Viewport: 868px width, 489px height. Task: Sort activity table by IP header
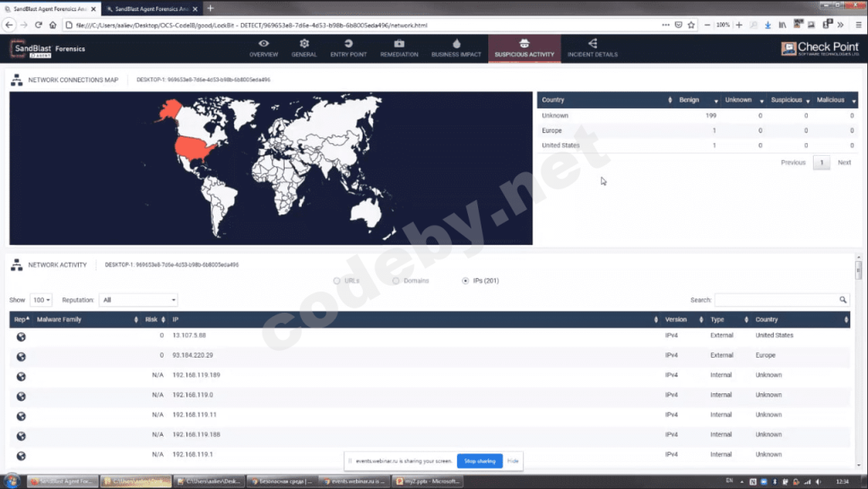click(415, 320)
